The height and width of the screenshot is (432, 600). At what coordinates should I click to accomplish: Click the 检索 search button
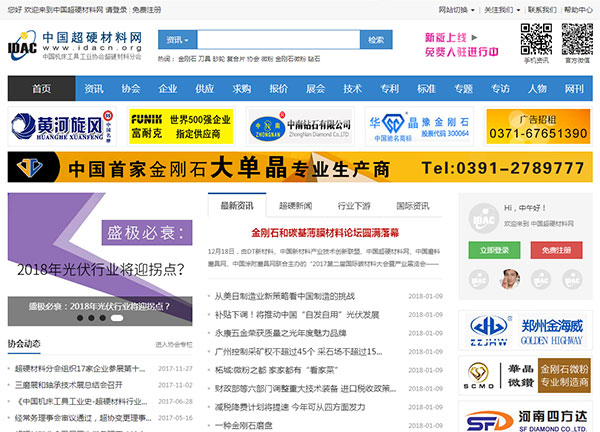(376, 40)
